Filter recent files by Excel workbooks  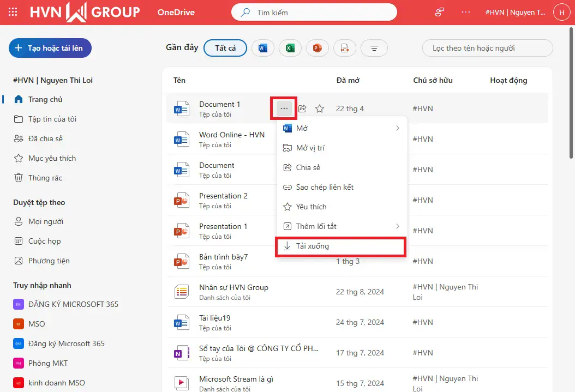(290, 48)
